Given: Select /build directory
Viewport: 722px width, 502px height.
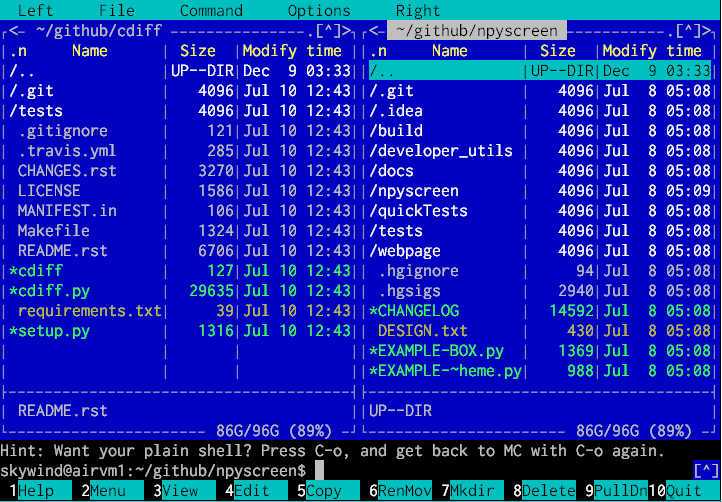Looking at the screenshot, I should pyautogui.click(x=540, y=131).
